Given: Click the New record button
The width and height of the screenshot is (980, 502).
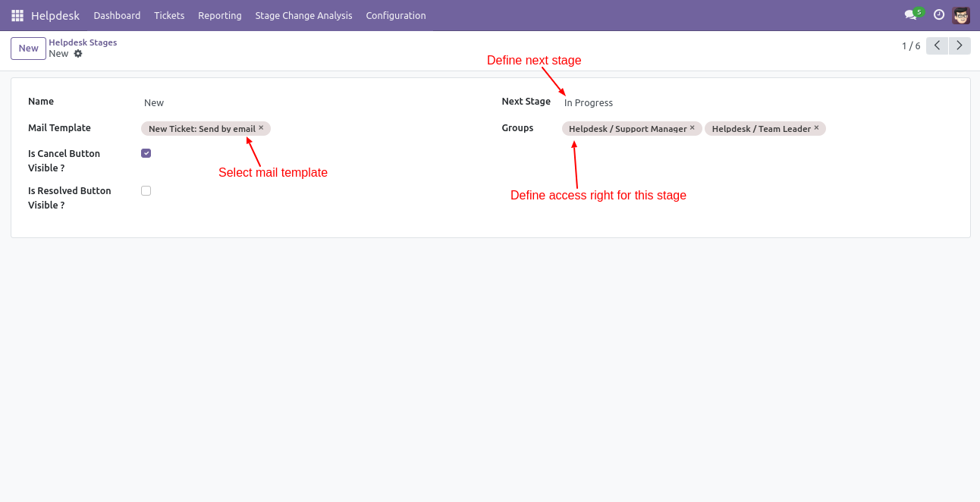Looking at the screenshot, I should click(28, 49).
